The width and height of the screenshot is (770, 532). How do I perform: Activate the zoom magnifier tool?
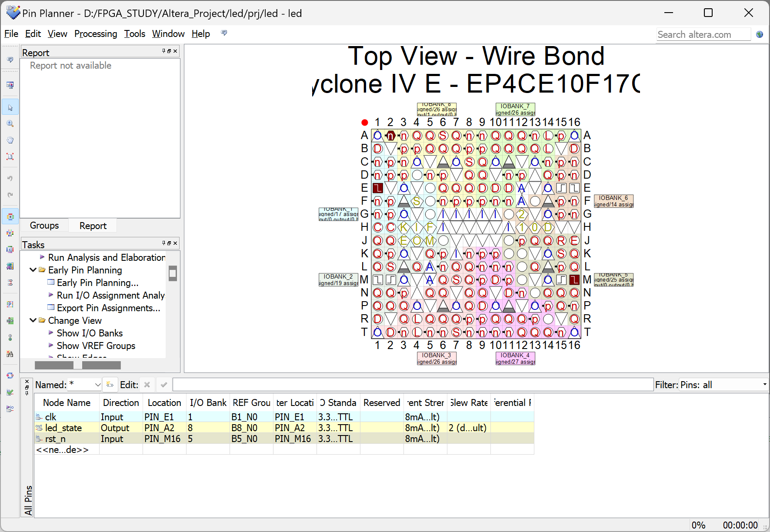click(x=10, y=124)
